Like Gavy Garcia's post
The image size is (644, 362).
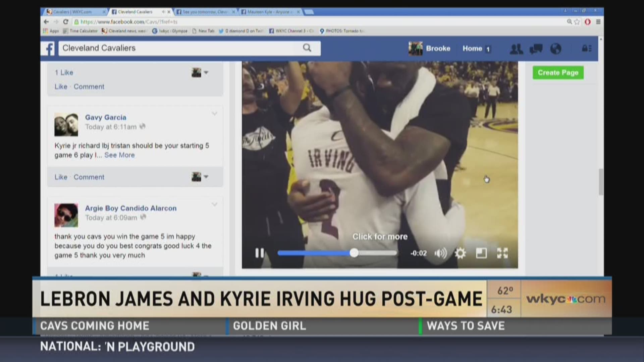point(61,177)
